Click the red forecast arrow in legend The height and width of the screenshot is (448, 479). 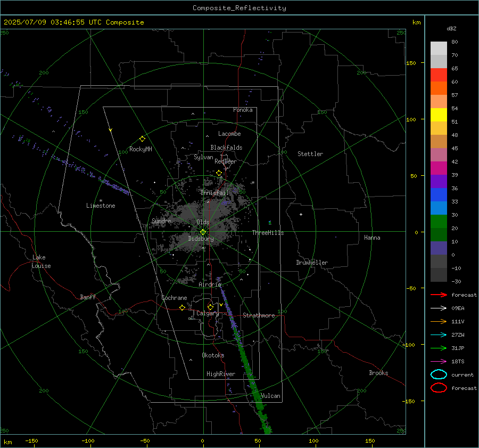coord(439,295)
